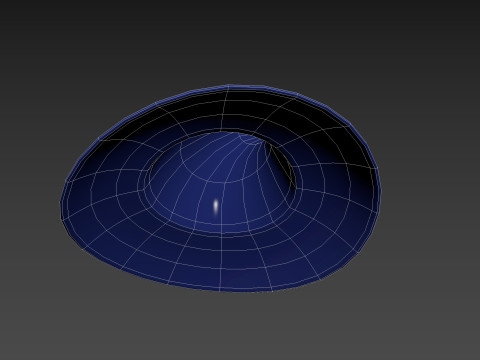Select the blue hat-shaped mesh object
480x360 pixels.
click(220, 188)
